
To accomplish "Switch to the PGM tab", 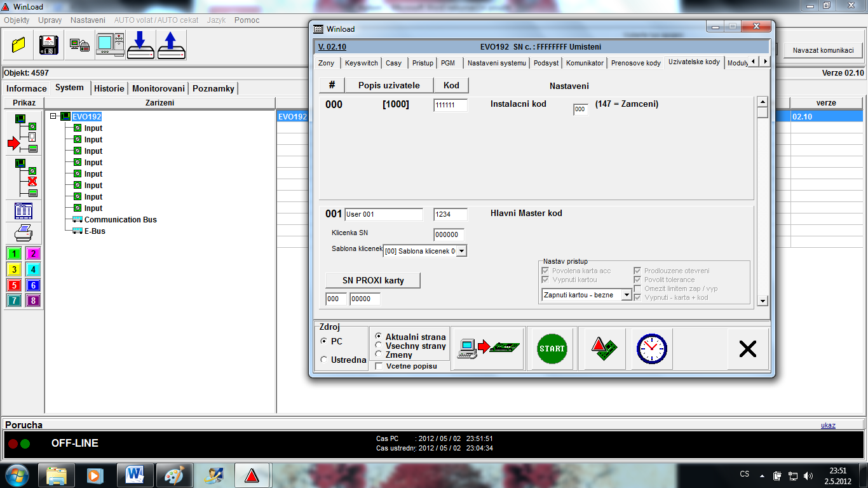I will click(447, 63).
